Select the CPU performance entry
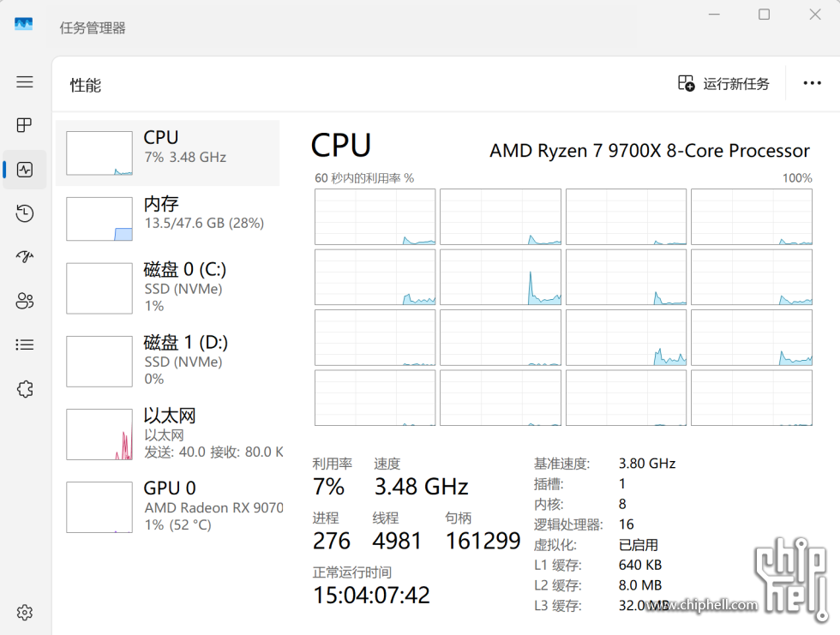 (x=168, y=153)
